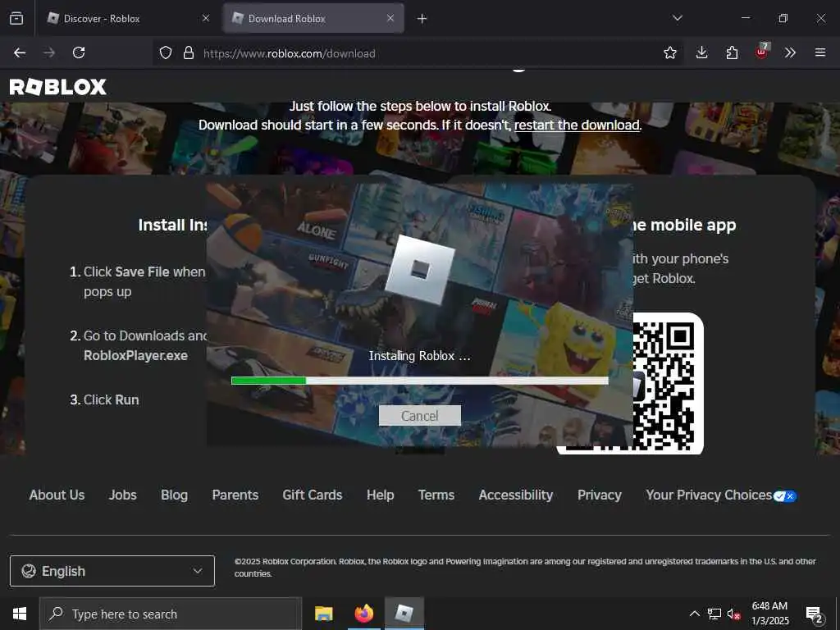
Task: Show hidden system tray icons
Action: pos(694,614)
